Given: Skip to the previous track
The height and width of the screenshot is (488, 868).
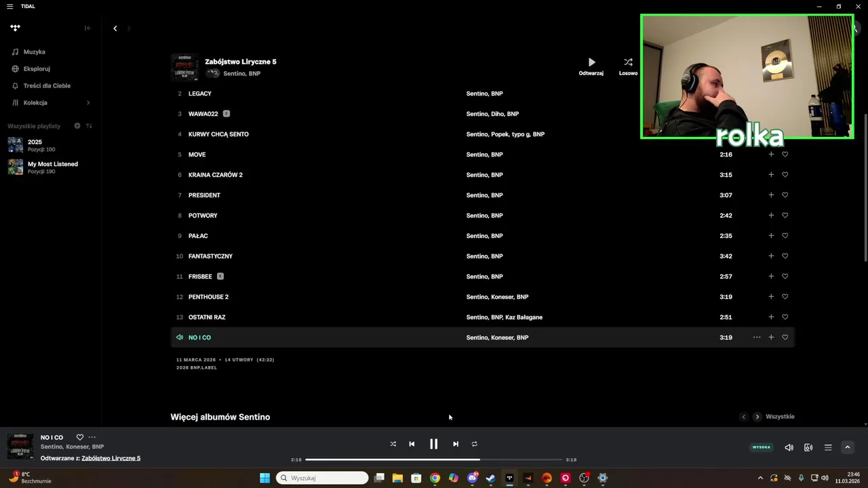Looking at the screenshot, I should [x=412, y=444].
